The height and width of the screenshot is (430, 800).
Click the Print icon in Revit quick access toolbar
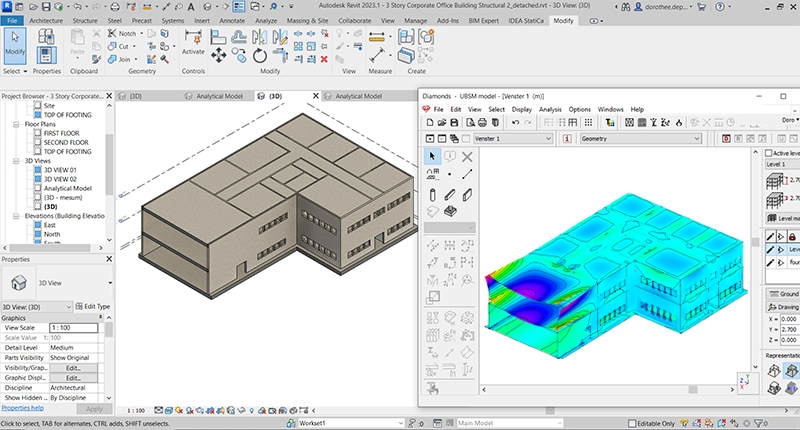click(x=115, y=7)
